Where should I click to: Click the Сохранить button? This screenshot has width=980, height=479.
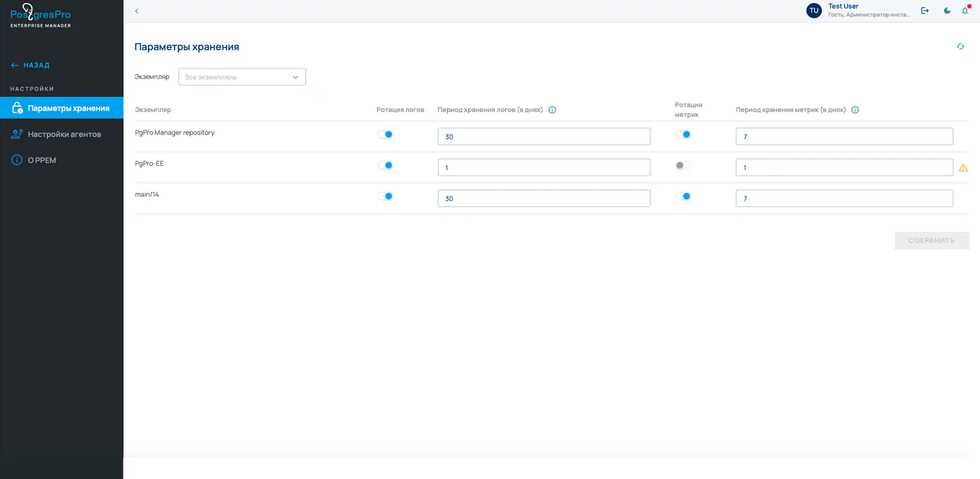[931, 240]
